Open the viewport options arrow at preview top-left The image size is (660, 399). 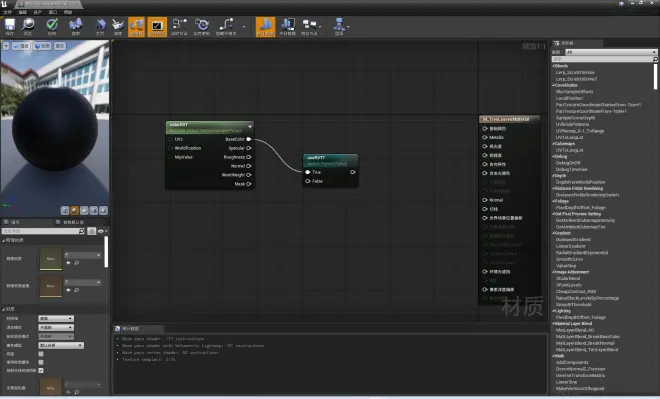(6, 46)
